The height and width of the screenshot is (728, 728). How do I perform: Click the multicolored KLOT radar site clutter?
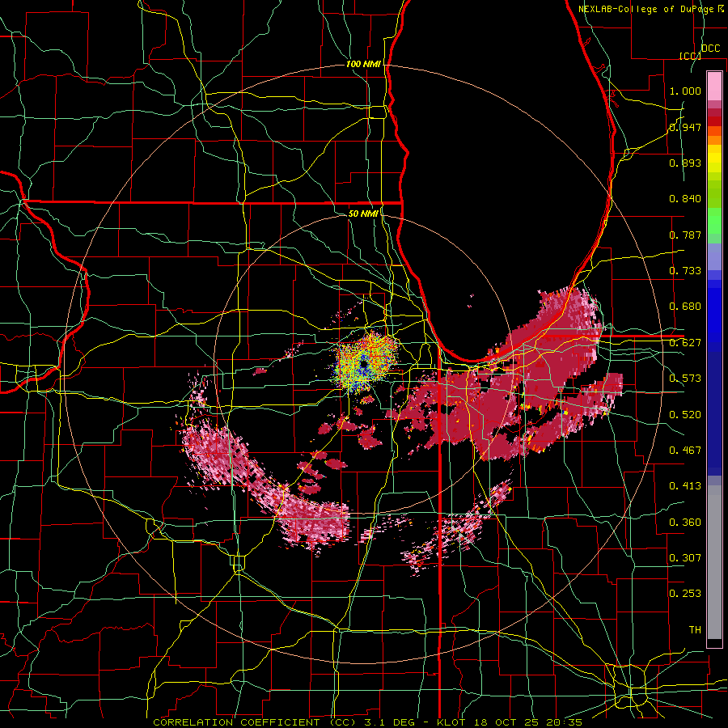[366, 362]
